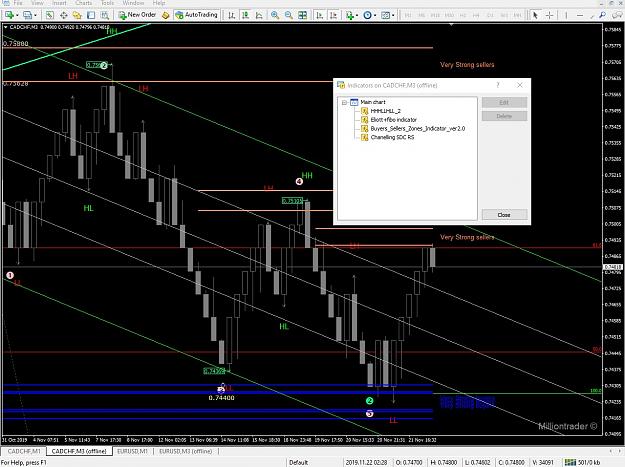The width and height of the screenshot is (625, 467).
Task: Switch to the CADCHF,M3 (offline) chart tab
Action: point(79,451)
